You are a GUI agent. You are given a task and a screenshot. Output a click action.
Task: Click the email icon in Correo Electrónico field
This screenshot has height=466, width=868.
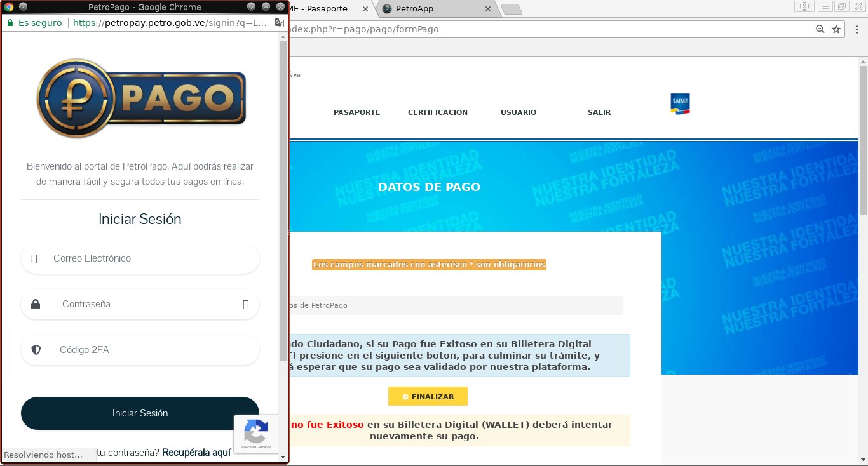pyautogui.click(x=34, y=258)
